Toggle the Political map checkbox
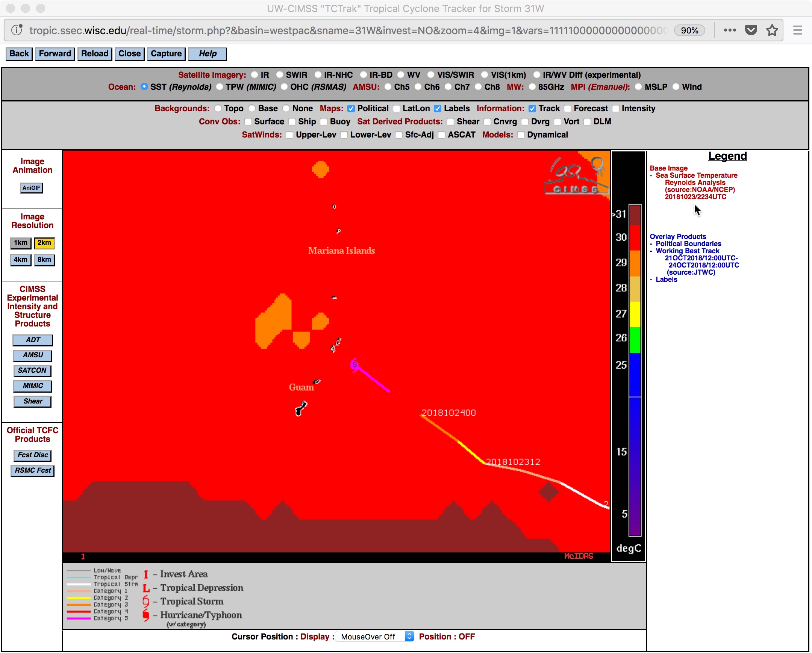The width and height of the screenshot is (812, 653). (x=351, y=108)
